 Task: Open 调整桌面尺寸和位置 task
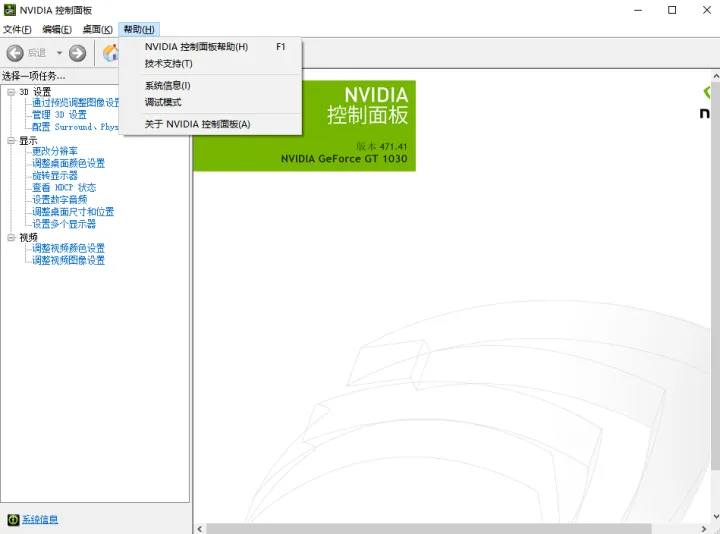73,212
